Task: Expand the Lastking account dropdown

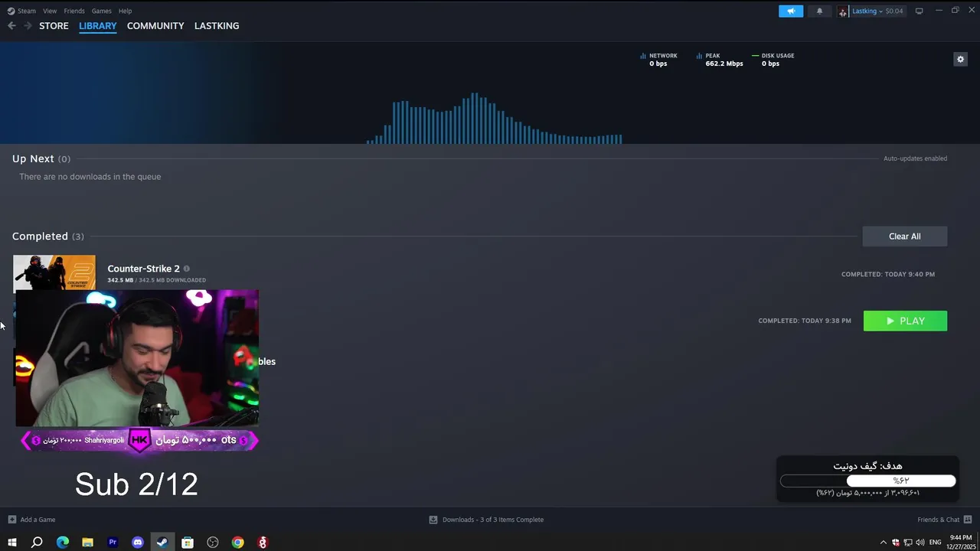Action: point(867,11)
